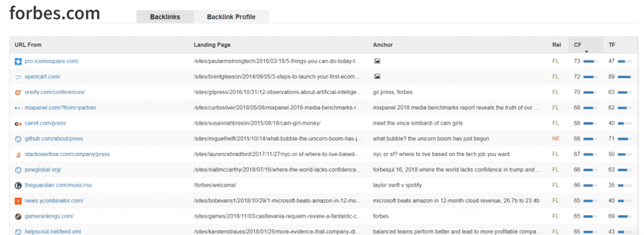Click the /forbes/welcome/ landing page
Viewport: 644px width, 235px height.
pos(215,185)
